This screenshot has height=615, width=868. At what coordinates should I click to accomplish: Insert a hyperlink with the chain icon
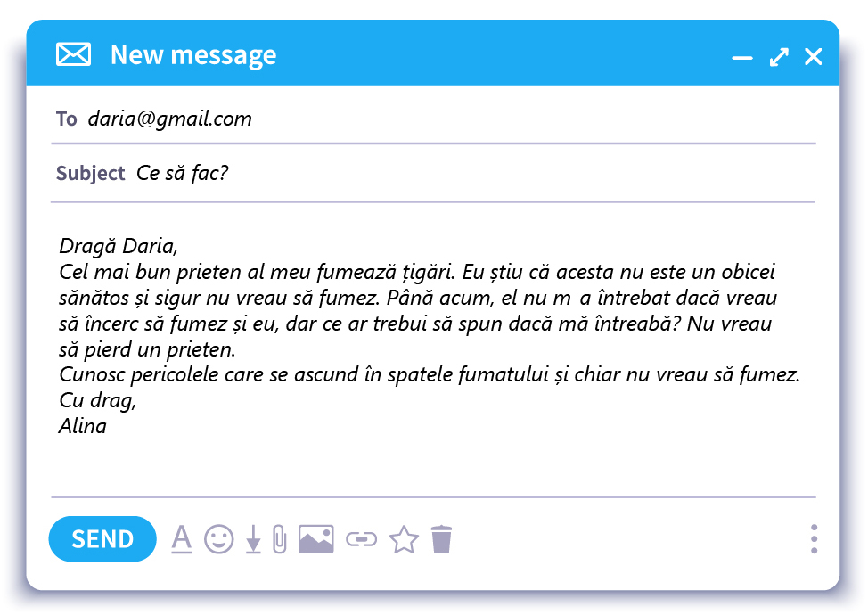point(362,538)
